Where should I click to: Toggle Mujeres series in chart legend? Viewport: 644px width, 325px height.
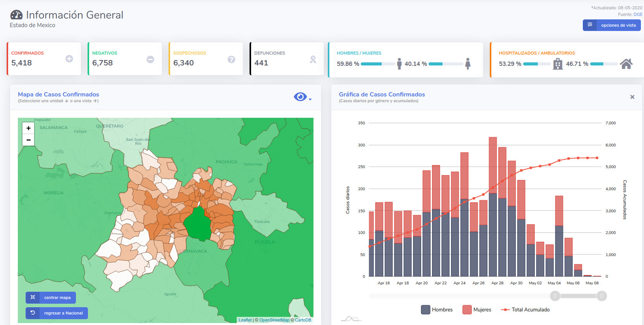[x=477, y=310]
